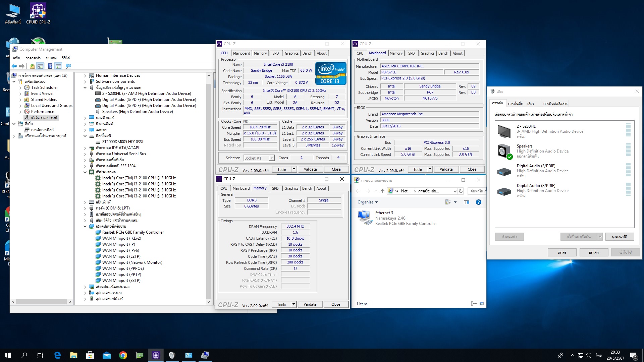Click Tools button in Memory CPU-Z window
This screenshot has height=362, width=644.
click(x=281, y=304)
